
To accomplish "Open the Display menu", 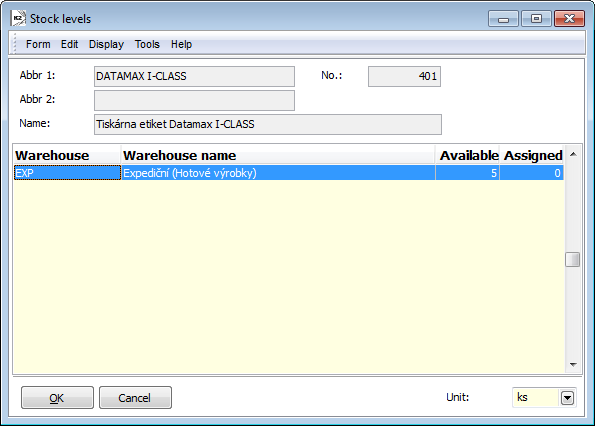I will 106,44.
